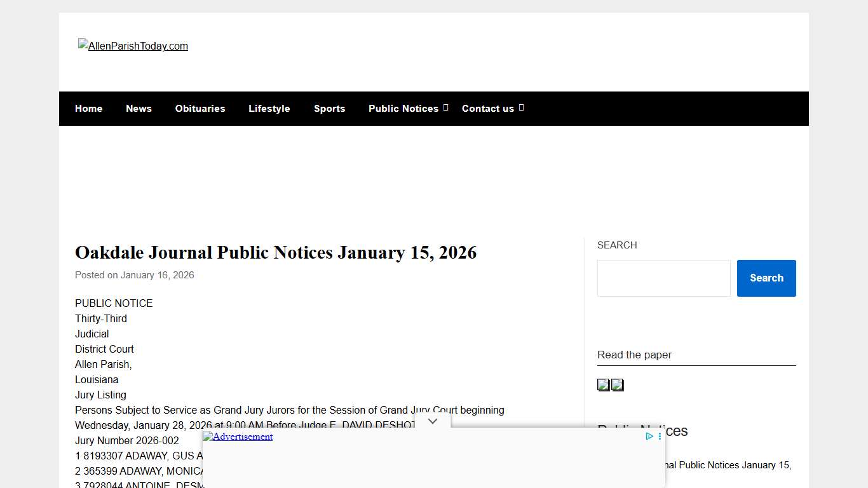868x488 pixels.
Task: Collapse the advertisement using the chevron
Action: click(433, 421)
